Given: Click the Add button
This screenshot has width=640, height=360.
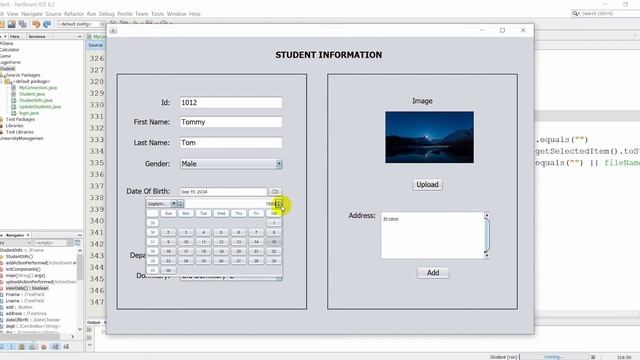Looking at the screenshot, I should pyautogui.click(x=433, y=273).
